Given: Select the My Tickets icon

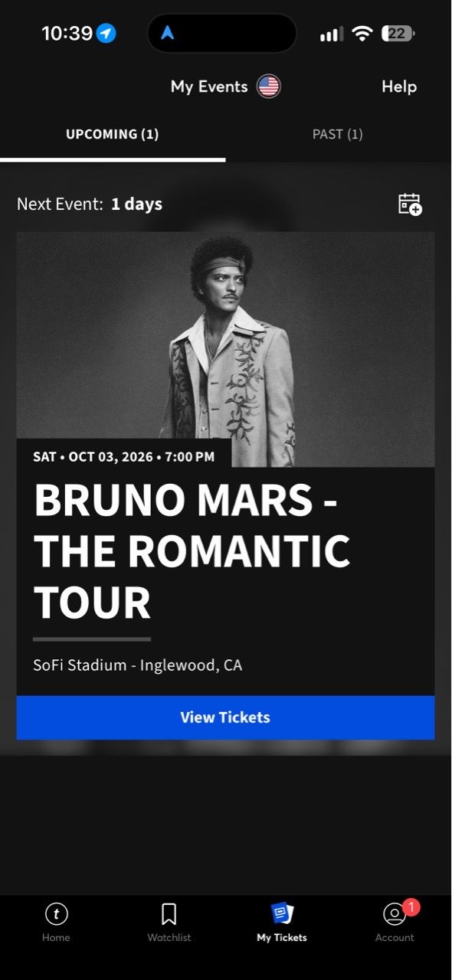Looking at the screenshot, I should tap(282, 913).
